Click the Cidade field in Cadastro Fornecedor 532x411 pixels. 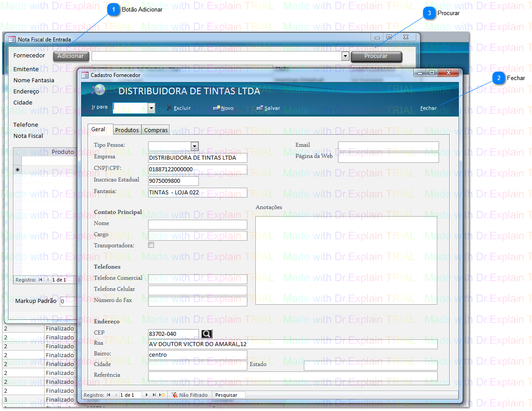[x=197, y=366]
